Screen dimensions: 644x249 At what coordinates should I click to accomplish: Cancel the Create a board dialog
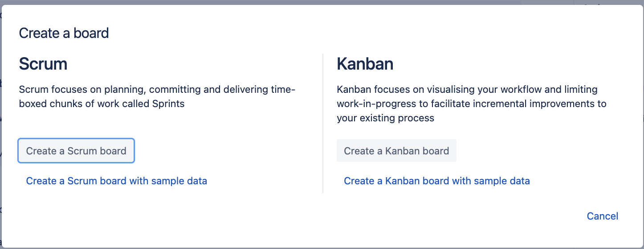(x=602, y=216)
